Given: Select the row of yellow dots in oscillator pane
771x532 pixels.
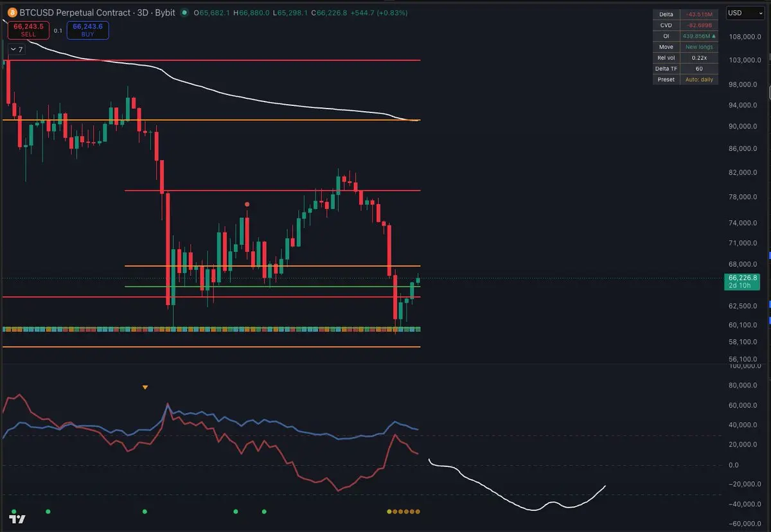Looking at the screenshot, I should 403,511.
